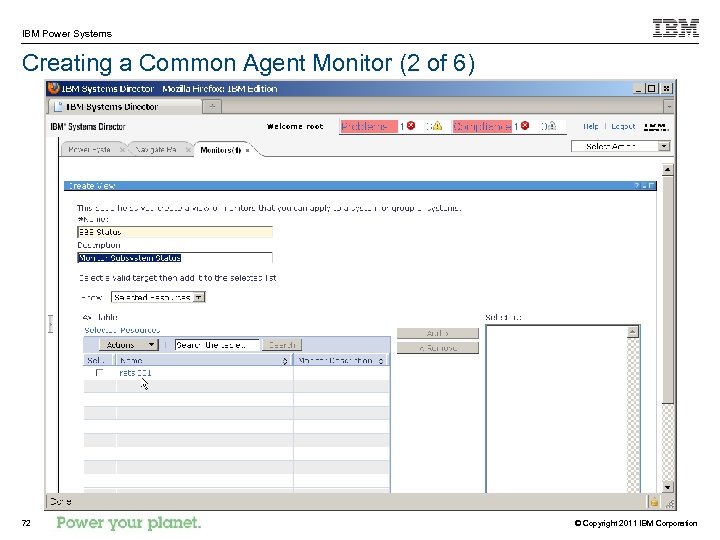
Task: Click the lock icon in status bar
Action: [x=654, y=502]
